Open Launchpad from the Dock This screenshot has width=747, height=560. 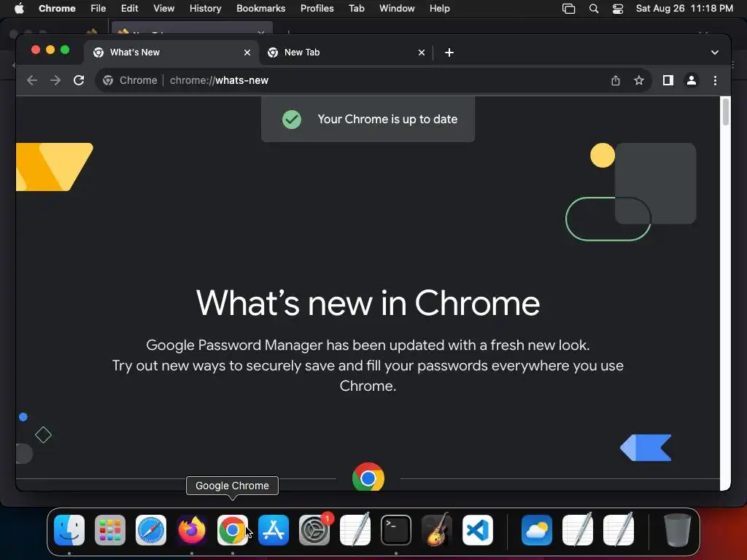[x=110, y=530]
